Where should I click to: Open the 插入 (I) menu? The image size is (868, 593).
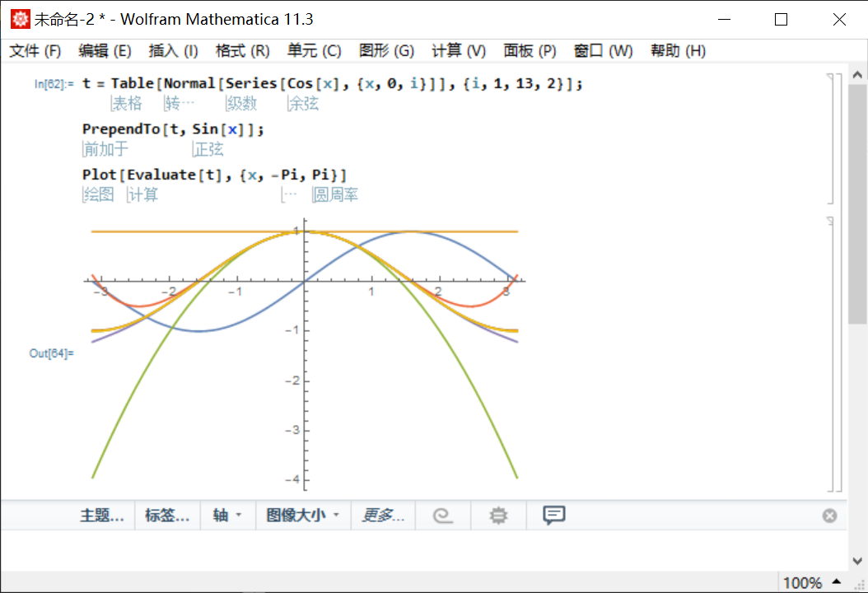(173, 51)
